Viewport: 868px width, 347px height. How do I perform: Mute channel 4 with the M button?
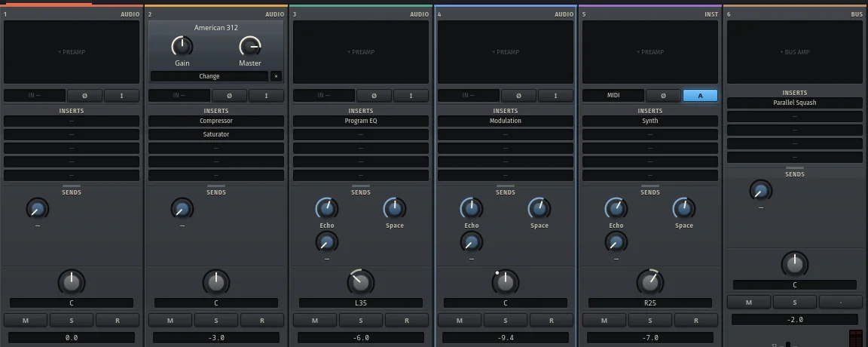pos(460,321)
